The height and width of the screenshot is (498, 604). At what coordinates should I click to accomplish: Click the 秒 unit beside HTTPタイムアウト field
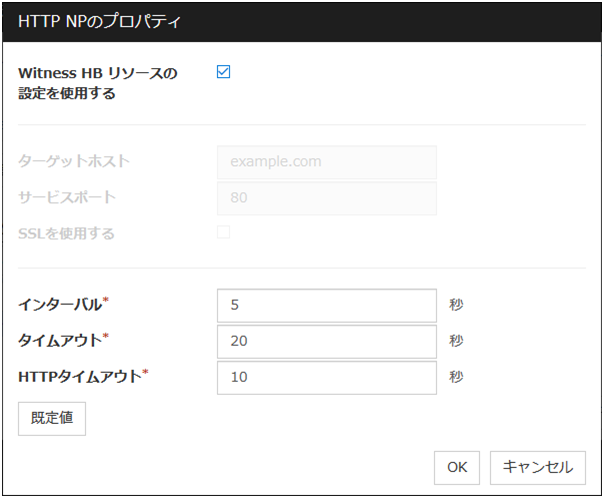pos(457,377)
